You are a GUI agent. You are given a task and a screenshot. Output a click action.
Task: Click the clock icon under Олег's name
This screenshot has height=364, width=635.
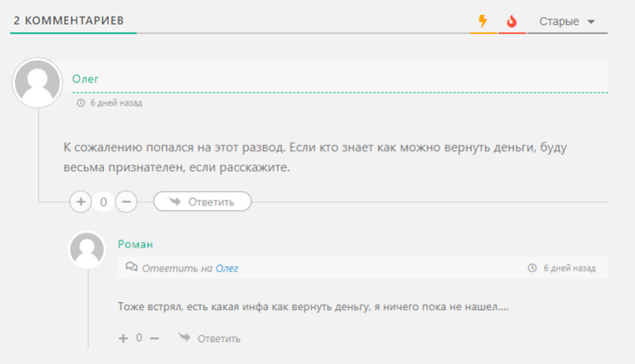pyautogui.click(x=81, y=103)
